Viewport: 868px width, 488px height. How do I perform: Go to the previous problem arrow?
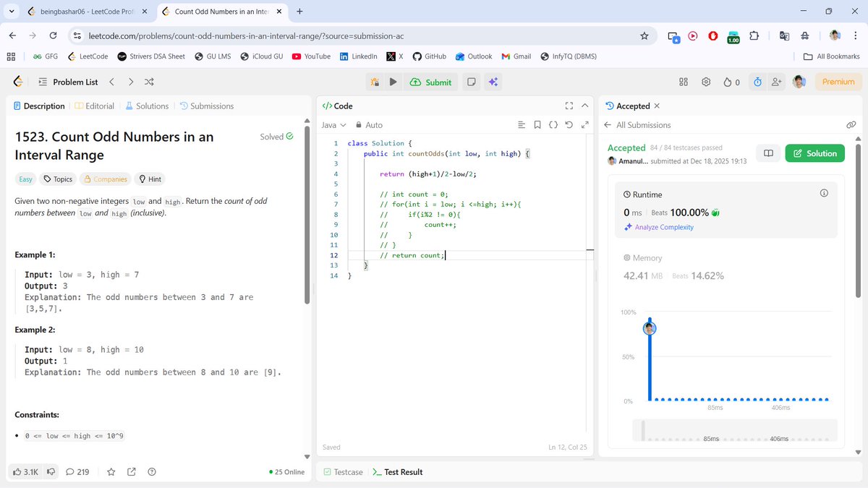[x=111, y=82]
